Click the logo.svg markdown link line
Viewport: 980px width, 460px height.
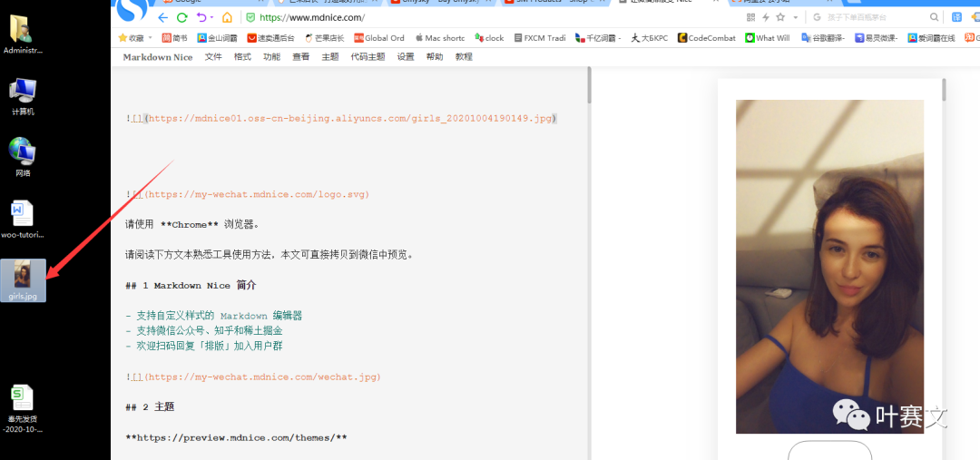click(x=248, y=194)
